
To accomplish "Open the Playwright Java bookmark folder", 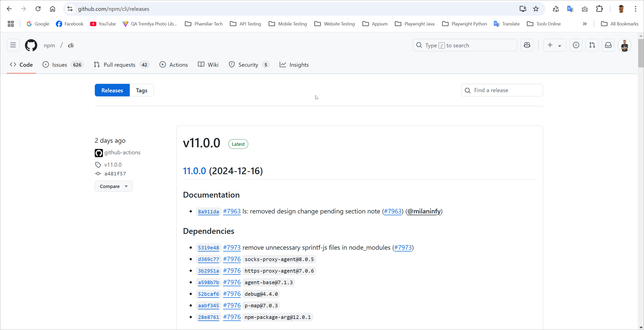I will (415, 24).
